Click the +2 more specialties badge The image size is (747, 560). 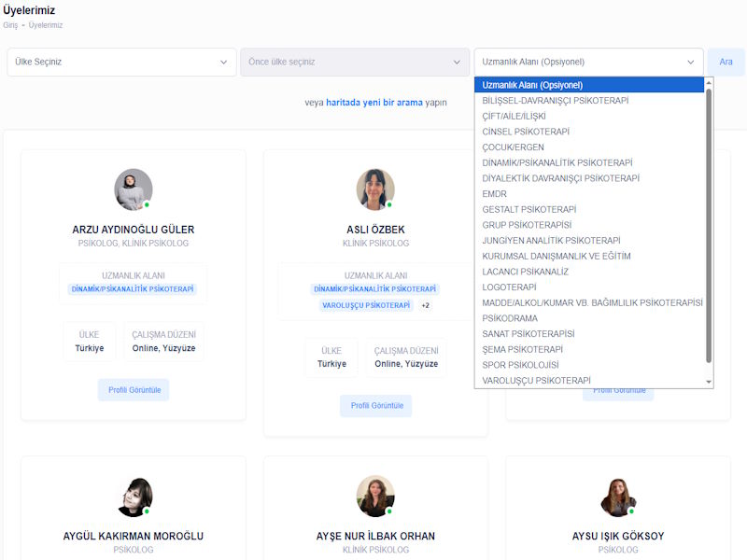point(426,305)
